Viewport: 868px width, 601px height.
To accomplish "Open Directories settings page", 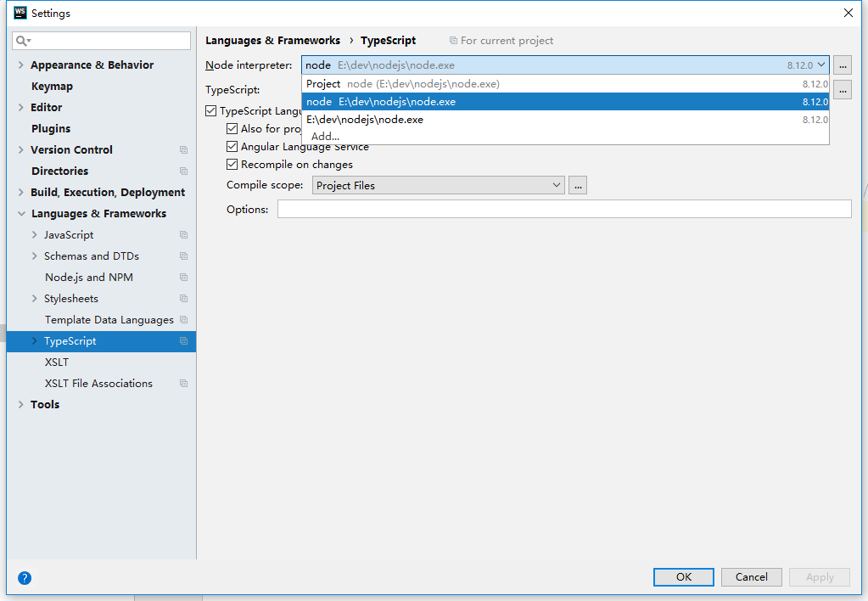I will coord(59,171).
